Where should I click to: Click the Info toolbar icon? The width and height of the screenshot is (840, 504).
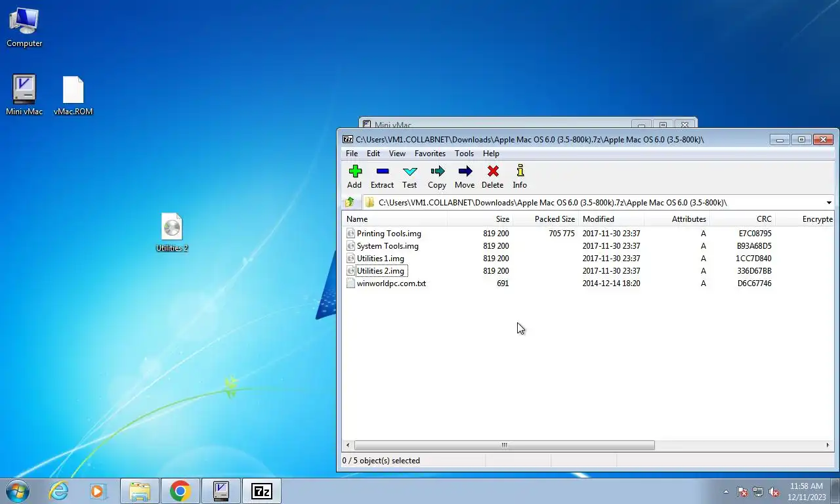(x=520, y=171)
